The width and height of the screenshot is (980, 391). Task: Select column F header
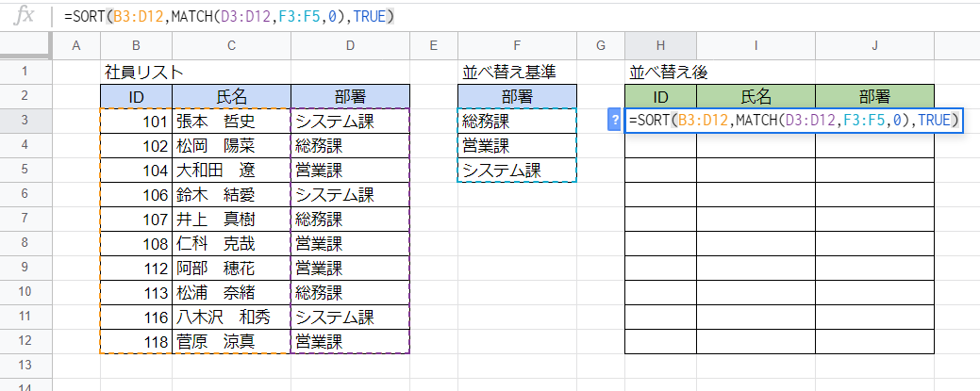(x=517, y=45)
